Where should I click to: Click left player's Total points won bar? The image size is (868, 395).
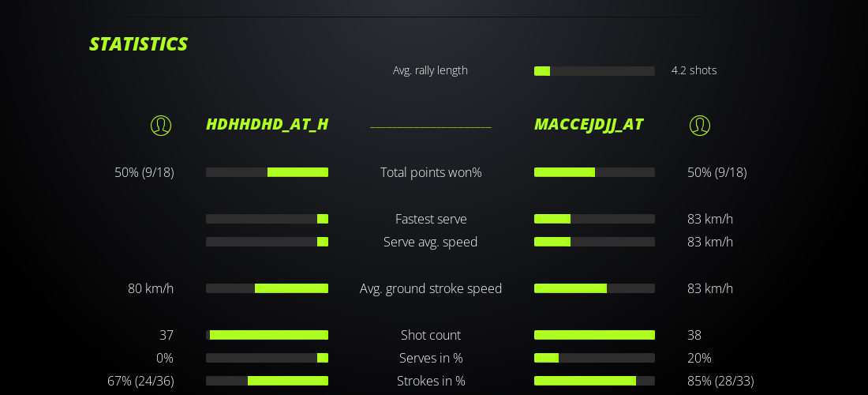click(x=267, y=172)
